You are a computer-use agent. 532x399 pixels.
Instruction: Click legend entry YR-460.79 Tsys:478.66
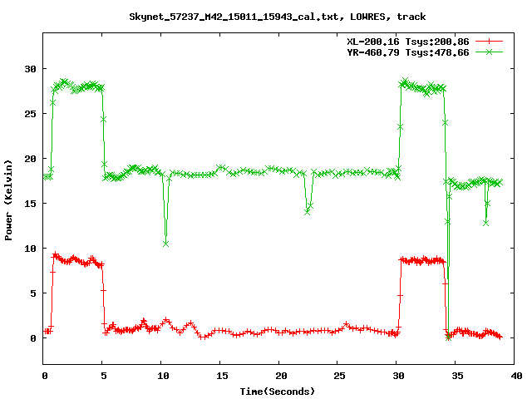(x=408, y=52)
